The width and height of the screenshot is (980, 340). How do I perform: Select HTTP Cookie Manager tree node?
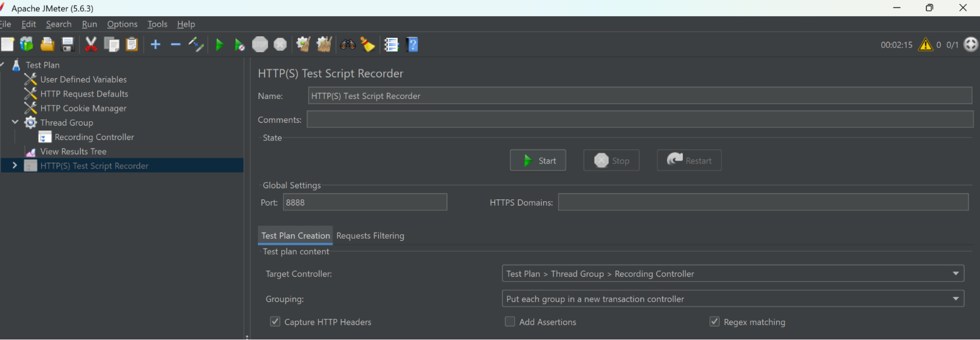[x=83, y=108]
